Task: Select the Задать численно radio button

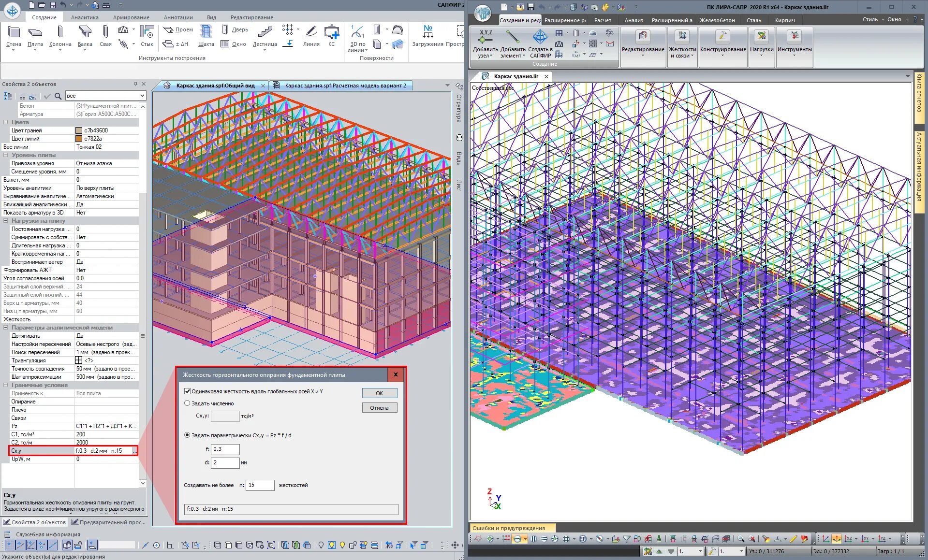Action: pyautogui.click(x=187, y=403)
